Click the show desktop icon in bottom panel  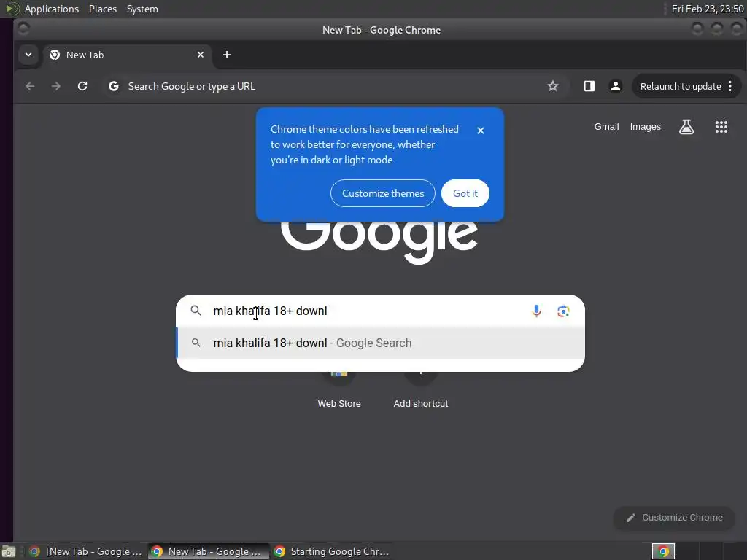tap(9, 552)
